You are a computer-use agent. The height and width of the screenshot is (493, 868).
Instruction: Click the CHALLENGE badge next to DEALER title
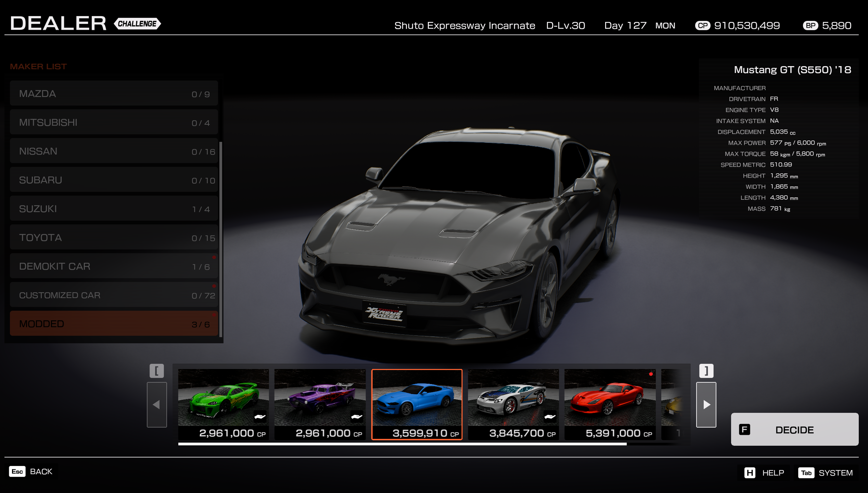pos(137,24)
